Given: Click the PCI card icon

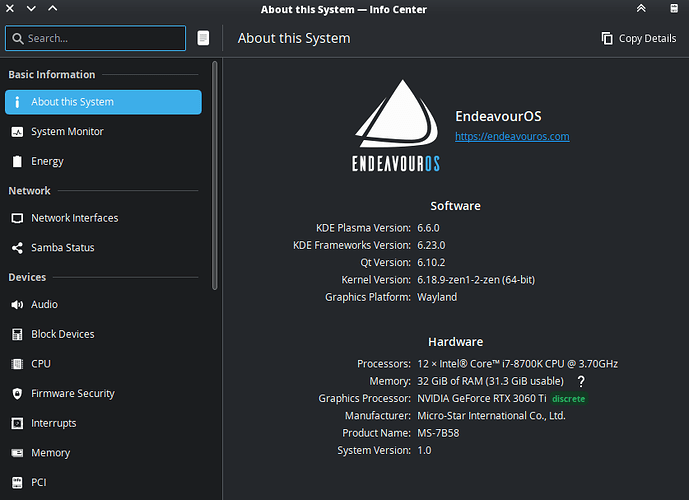Looking at the screenshot, I should (x=17, y=482).
